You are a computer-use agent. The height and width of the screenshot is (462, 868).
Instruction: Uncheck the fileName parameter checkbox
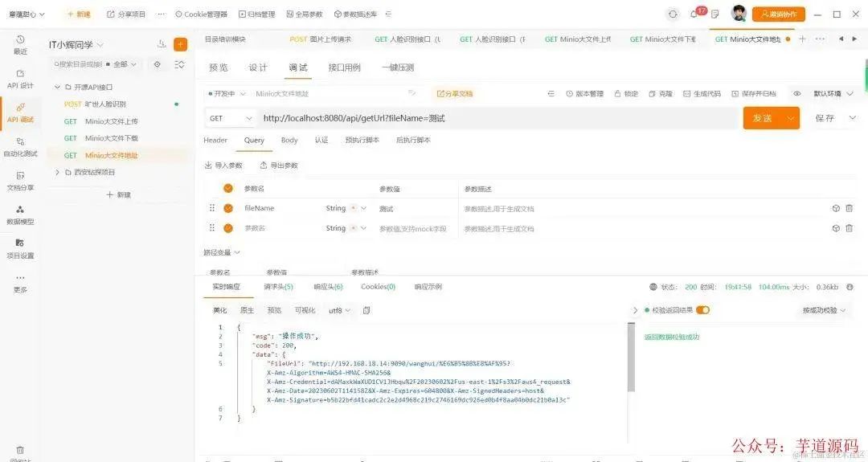tap(228, 208)
